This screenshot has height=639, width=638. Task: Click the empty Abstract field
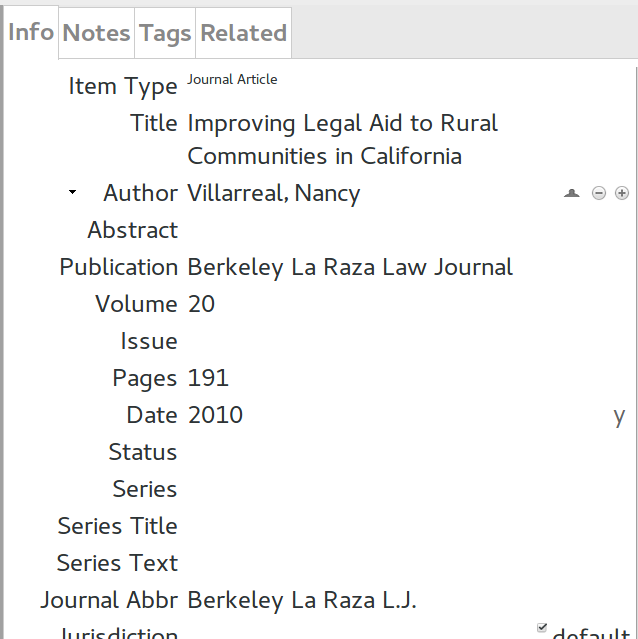click(x=407, y=230)
